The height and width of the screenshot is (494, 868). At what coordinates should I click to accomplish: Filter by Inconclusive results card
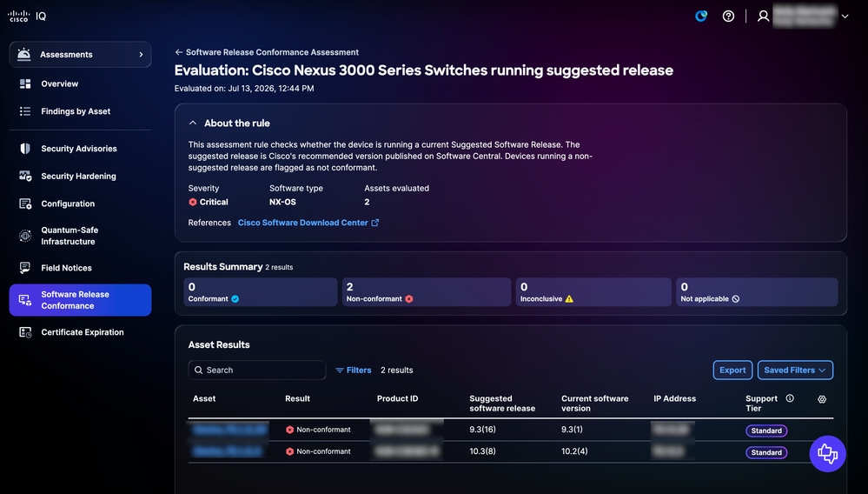click(593, 292)
